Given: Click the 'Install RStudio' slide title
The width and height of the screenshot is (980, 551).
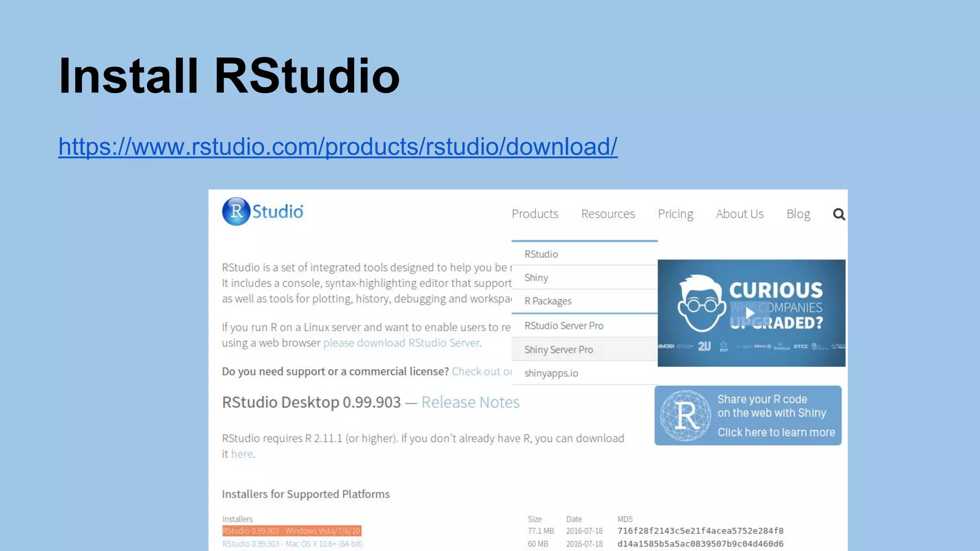Looking at the screenshot, I should click(x=229, y=76).
